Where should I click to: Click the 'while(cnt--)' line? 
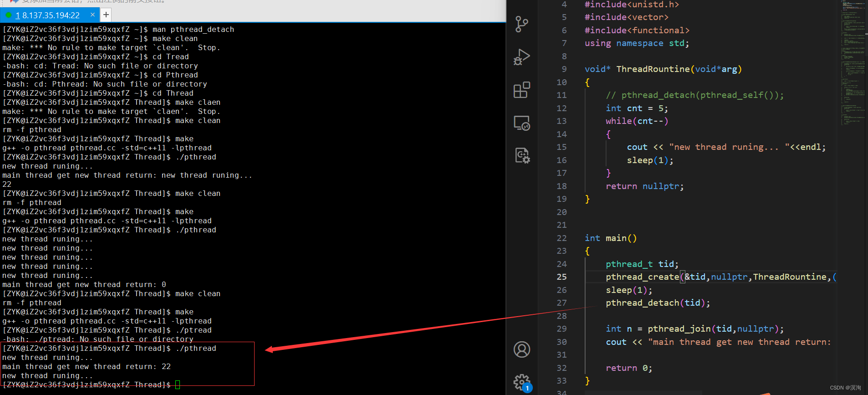pos(637,121)
